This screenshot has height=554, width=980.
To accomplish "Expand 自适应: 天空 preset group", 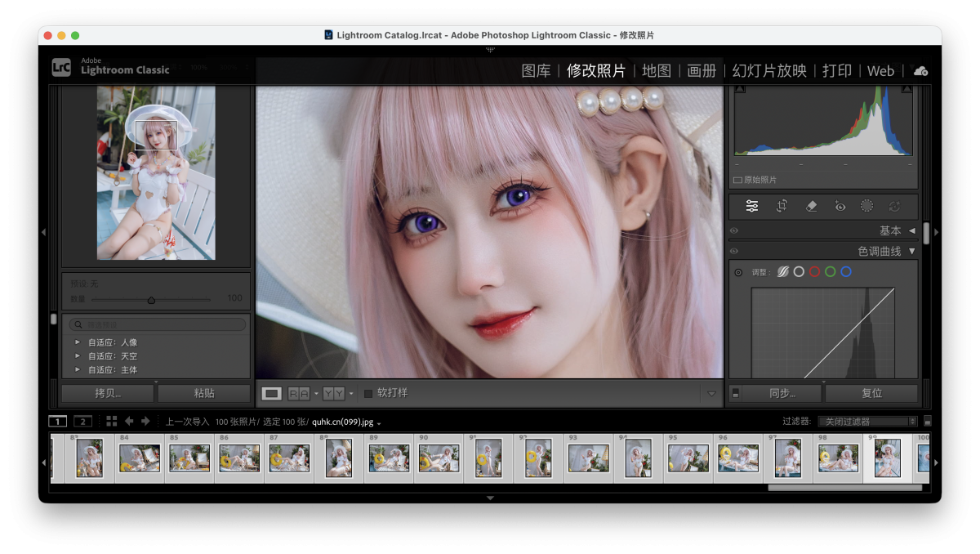I will coord(78,356).
